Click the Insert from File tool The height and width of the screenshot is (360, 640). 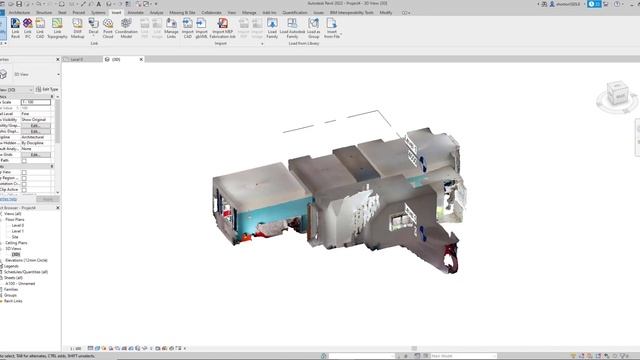pos(332,28)
